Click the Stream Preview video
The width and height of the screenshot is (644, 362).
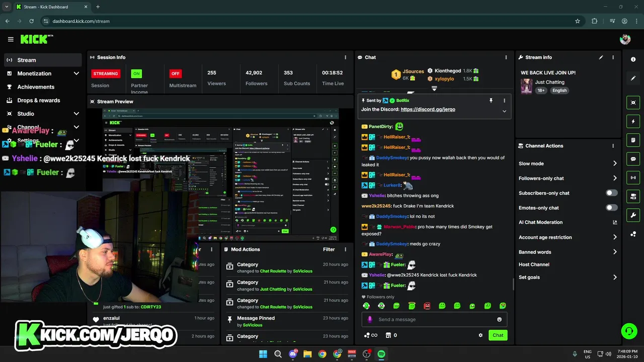pyautogui.click(x=220, y=174)
